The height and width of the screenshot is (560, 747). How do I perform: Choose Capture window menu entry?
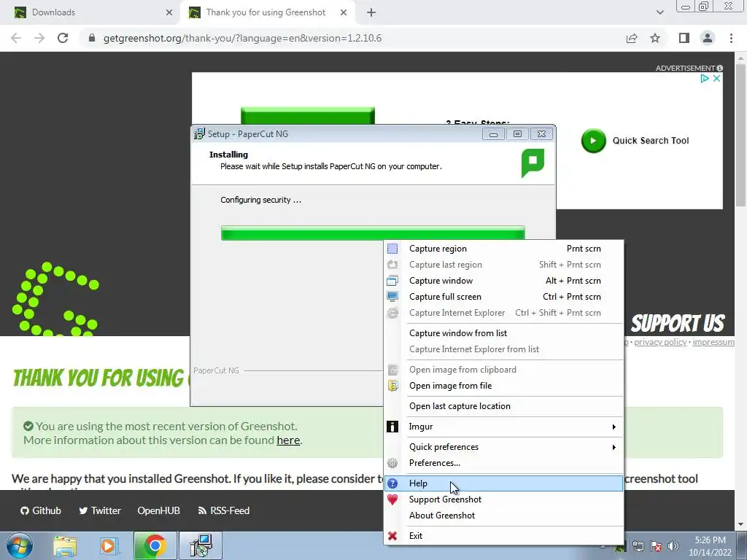(x=503, y=281)
